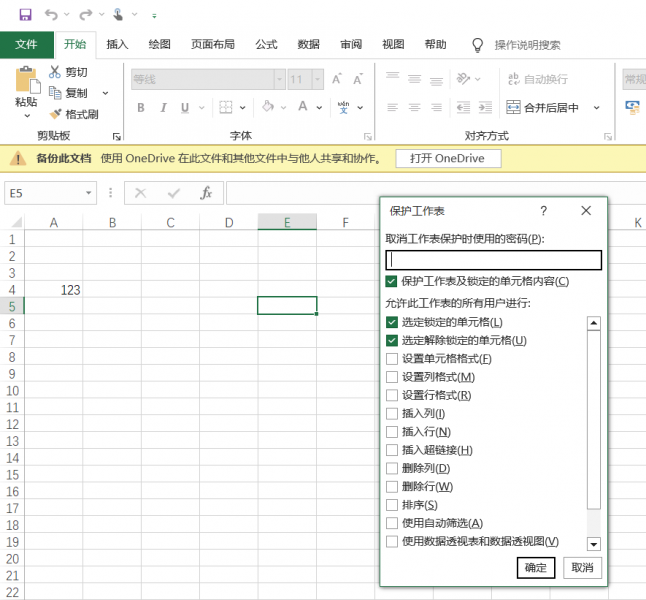Screen dimensions: 646x600
Task: Open borders dropdown arrow
Action: 243,108
